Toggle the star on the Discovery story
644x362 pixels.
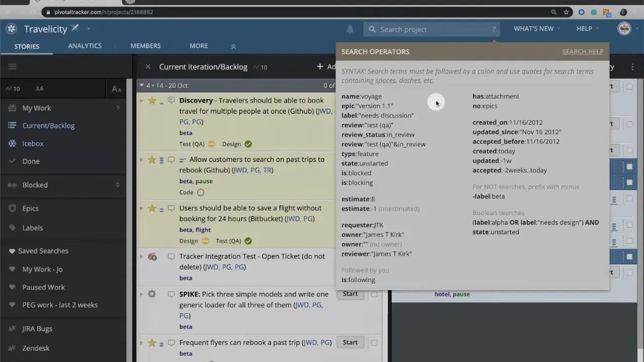tap(151, 100)
